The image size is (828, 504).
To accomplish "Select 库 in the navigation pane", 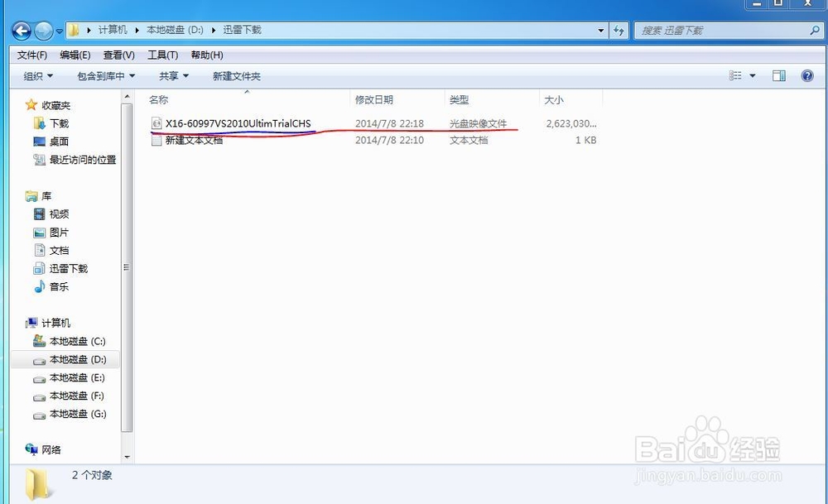I will click(46, 196).
